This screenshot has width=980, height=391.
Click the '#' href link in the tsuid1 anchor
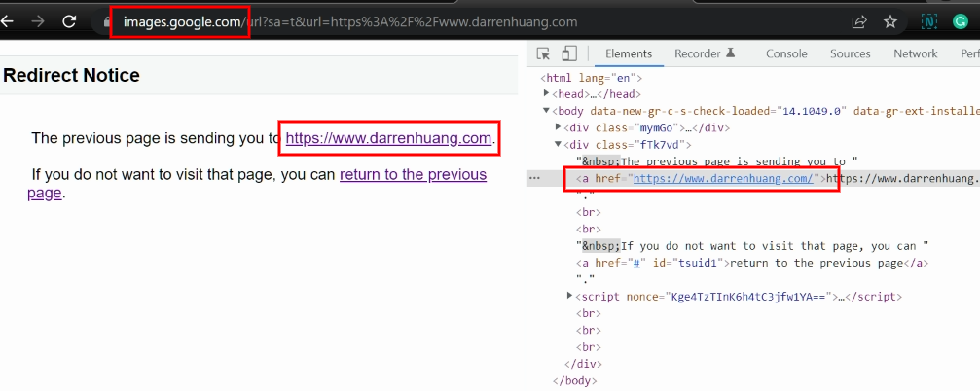click(638, 263)
